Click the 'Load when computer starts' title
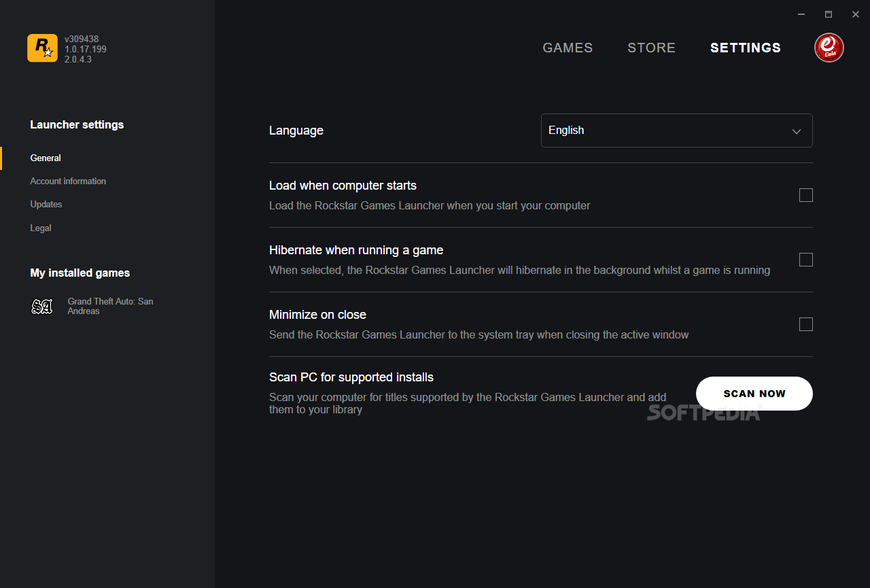This screenshot has height=588, width=870. (343, 186)
